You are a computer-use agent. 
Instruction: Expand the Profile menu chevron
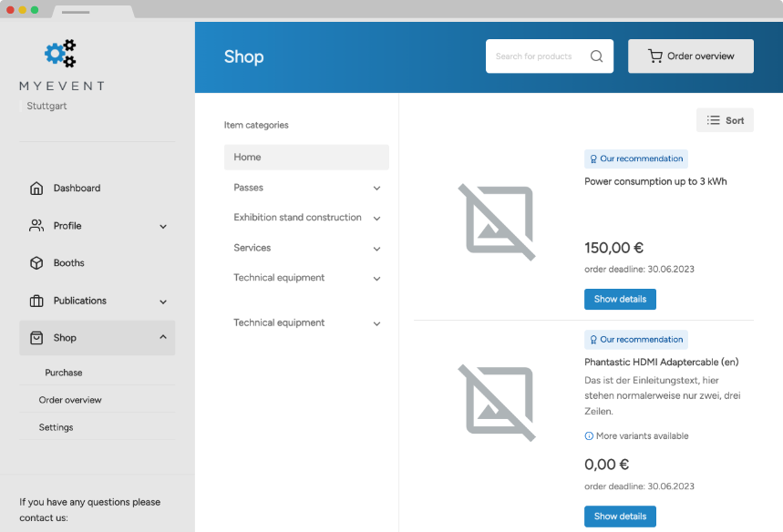coord(163,227)
